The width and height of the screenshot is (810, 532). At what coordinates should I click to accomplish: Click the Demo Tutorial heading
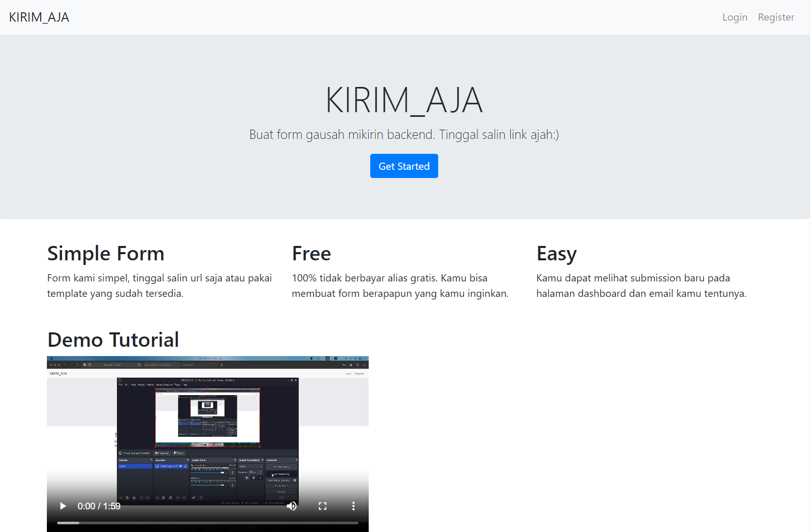113,340
